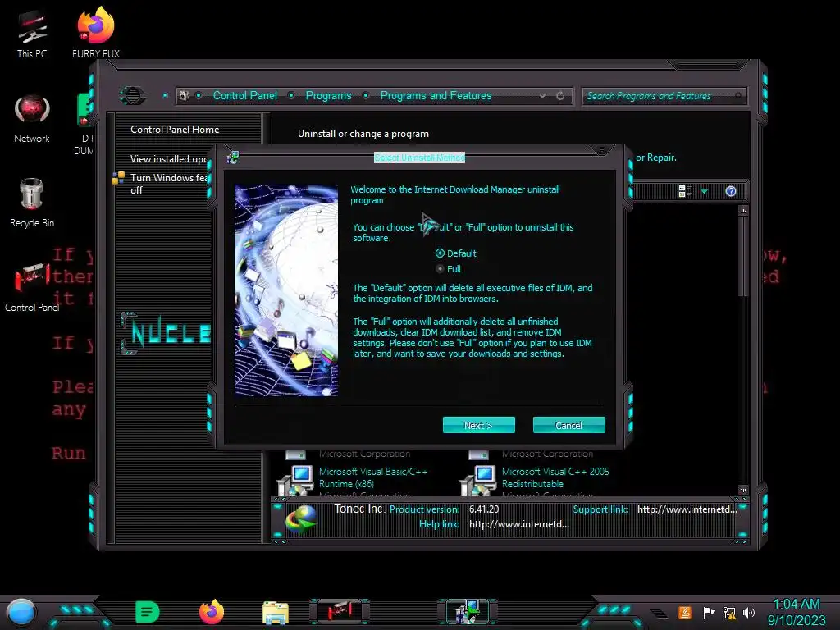
Task: Open File Explorer from taskbar
Action: tap(276, 613)
